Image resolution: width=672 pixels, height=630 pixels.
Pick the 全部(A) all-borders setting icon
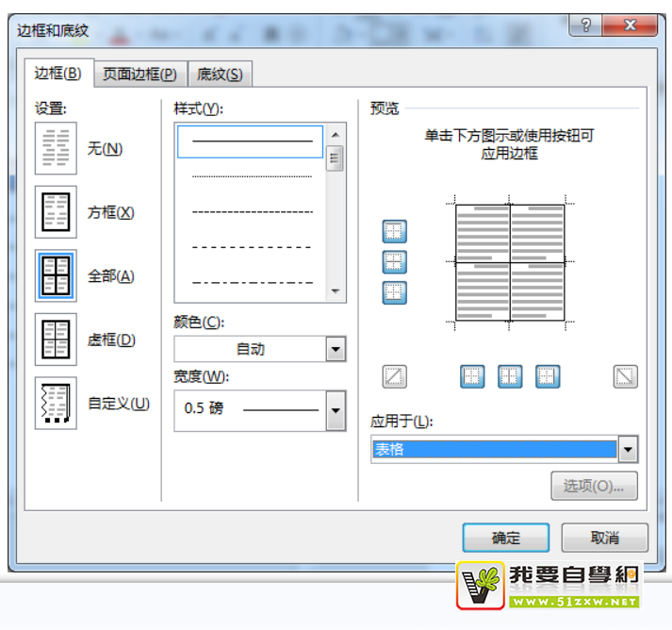click(x=56, y=275)
